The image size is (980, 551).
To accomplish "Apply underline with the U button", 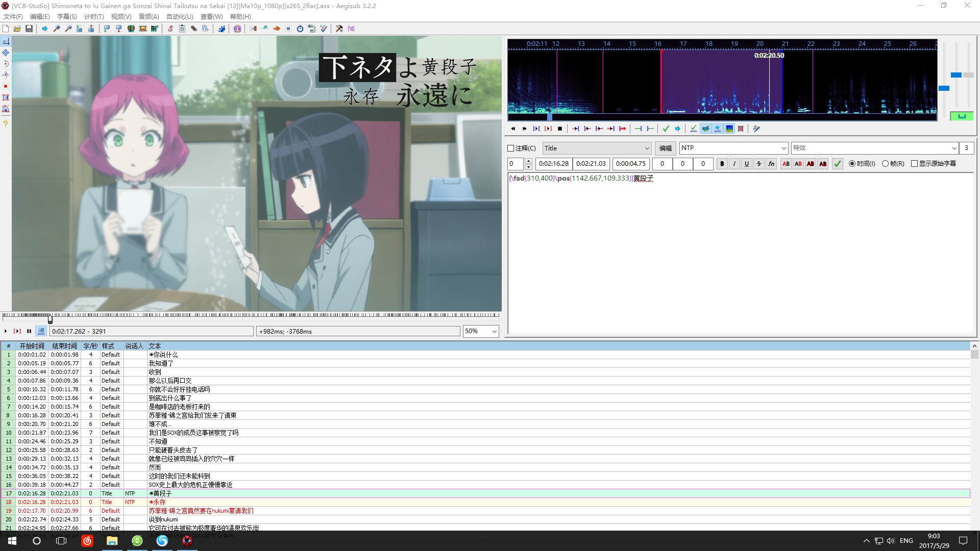I will tap(746, 164).
